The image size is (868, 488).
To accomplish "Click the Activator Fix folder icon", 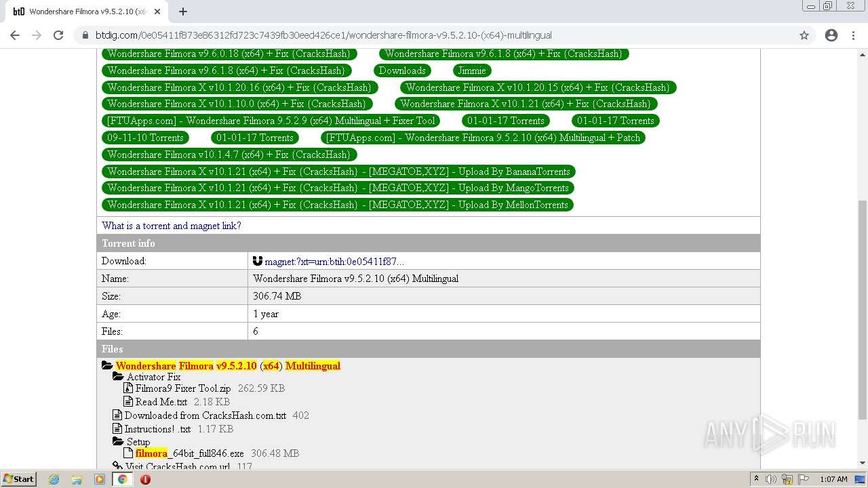I will click(x=118, y=377).
